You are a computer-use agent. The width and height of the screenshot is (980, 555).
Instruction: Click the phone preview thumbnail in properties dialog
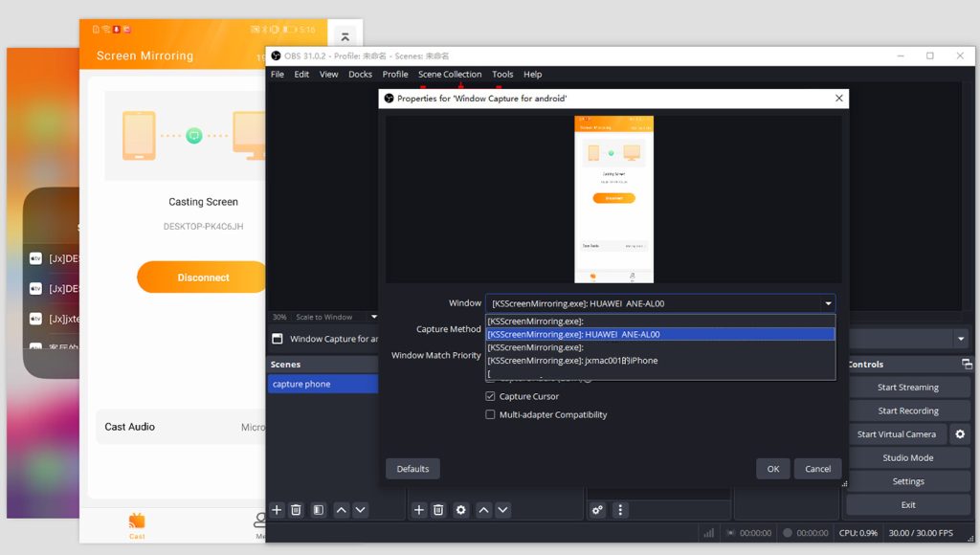pos(613,199)
